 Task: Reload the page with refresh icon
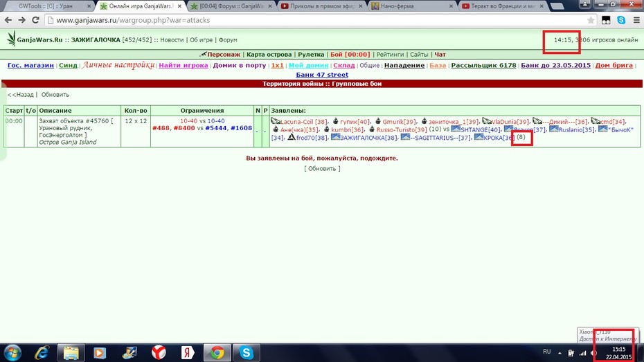(x=36, y=20)
